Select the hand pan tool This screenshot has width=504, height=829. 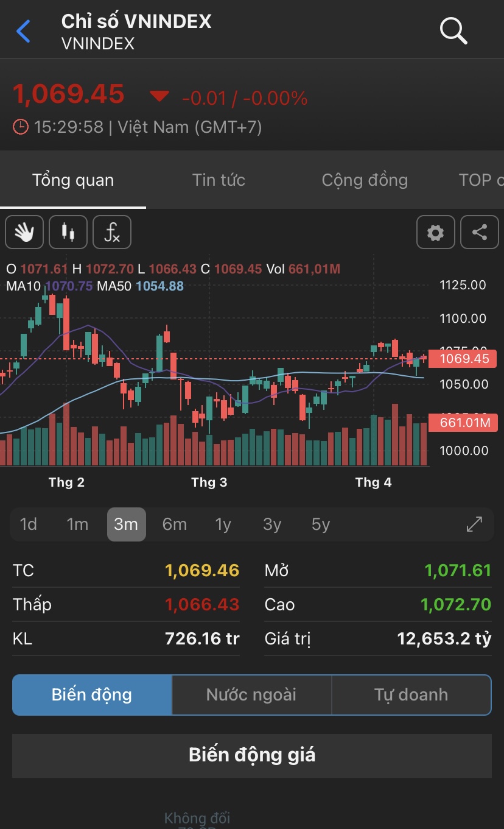[24, 232]
